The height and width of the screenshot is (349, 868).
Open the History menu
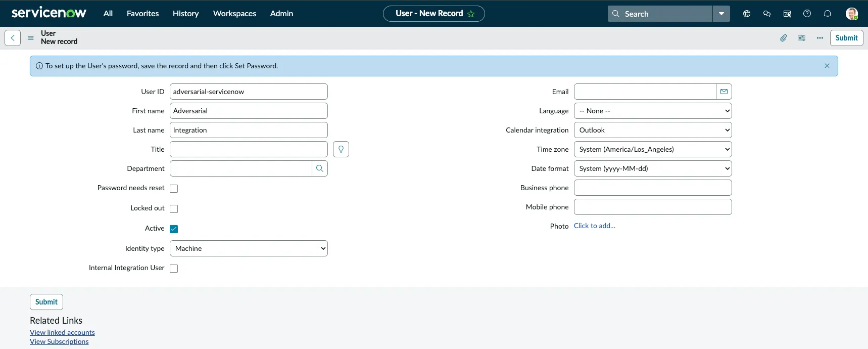(x=185, y=14)
